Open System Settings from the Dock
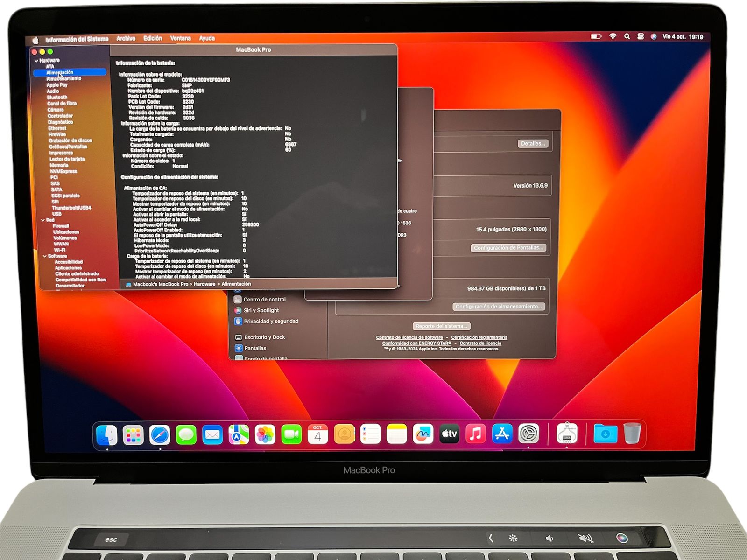Image resolution: width=747 pixels, height=560 pixels. 529,434
